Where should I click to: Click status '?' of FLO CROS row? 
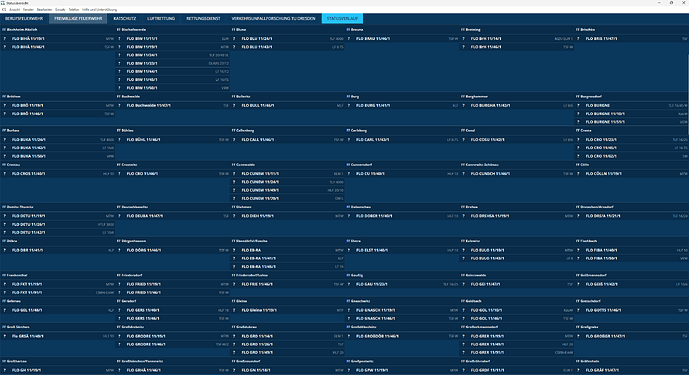click(x=5, y=174)
